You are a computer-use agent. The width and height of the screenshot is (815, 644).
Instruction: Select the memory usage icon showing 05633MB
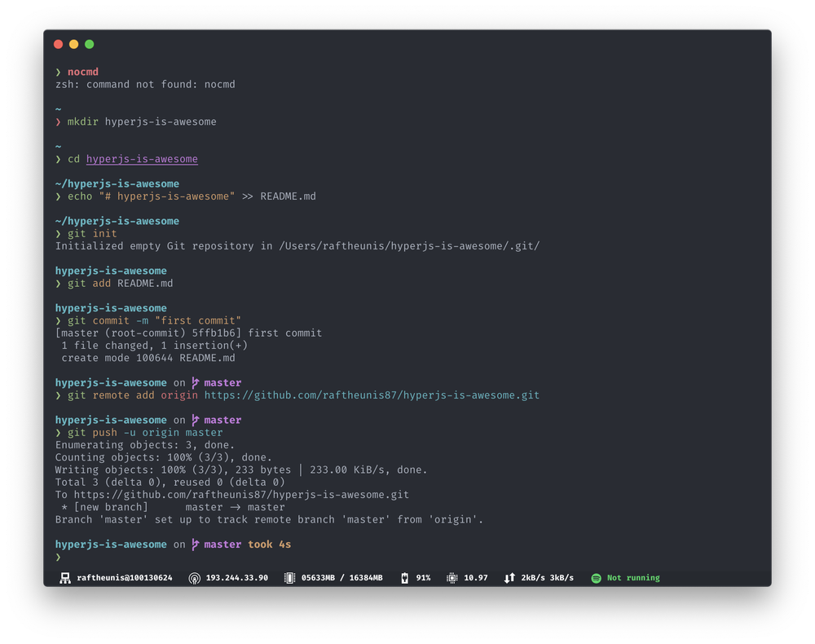coord(289,577)
